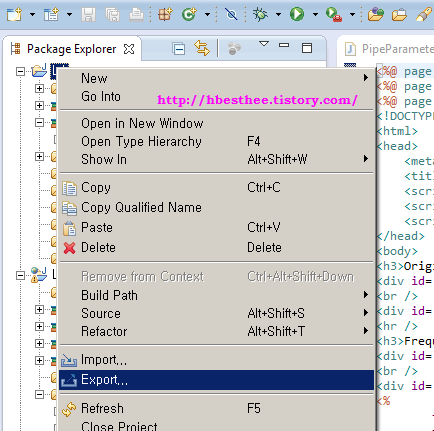434x431 pixels.
Task: Click the Open Type folder icon
Action: [x=375, y=14]
